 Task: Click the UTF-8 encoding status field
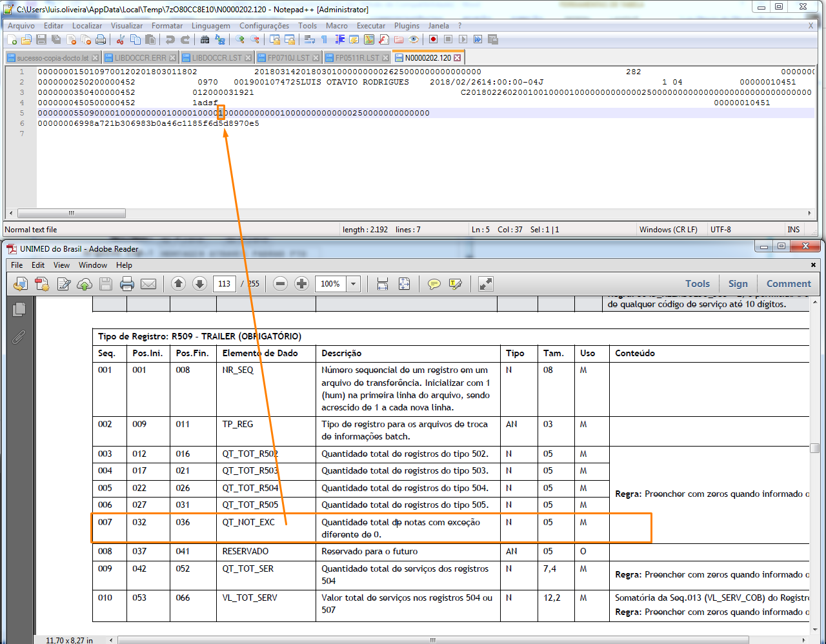(x=721, y=230)
